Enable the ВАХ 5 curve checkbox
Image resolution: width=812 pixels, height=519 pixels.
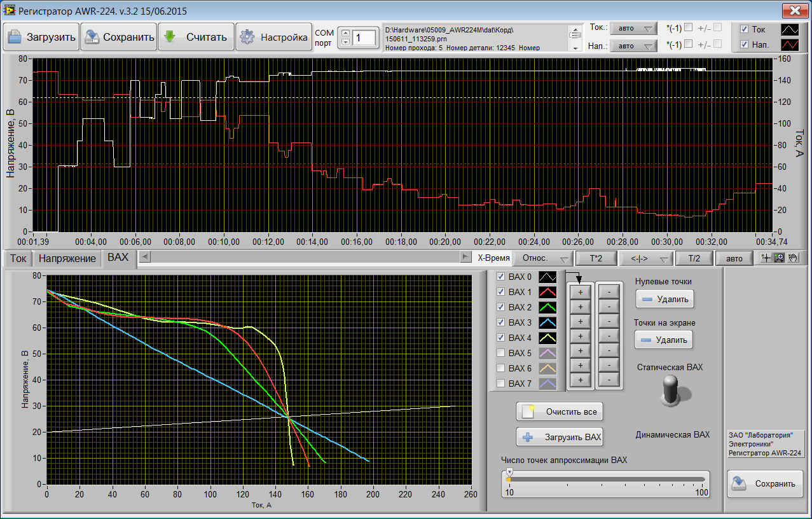coord(500,353)
